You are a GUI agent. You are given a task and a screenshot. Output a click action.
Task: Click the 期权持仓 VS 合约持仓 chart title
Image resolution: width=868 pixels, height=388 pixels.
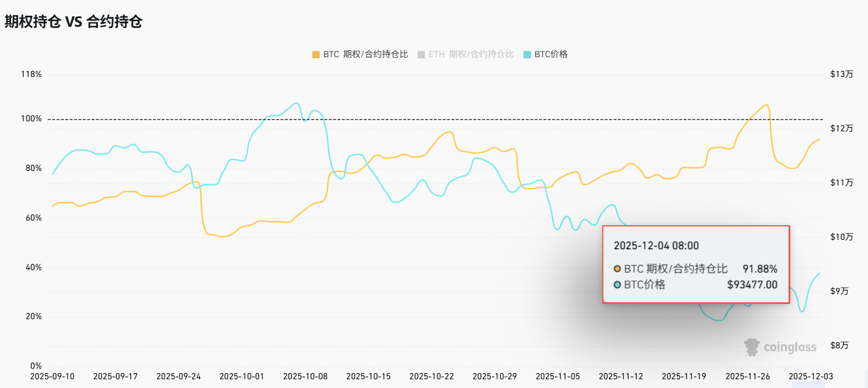coord(74,22)
